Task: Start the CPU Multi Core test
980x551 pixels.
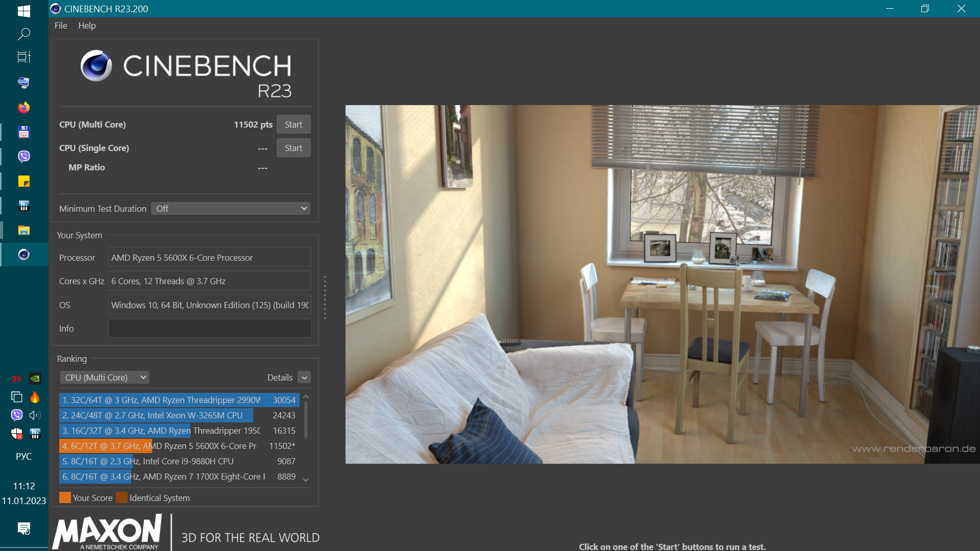Action: 293,124
